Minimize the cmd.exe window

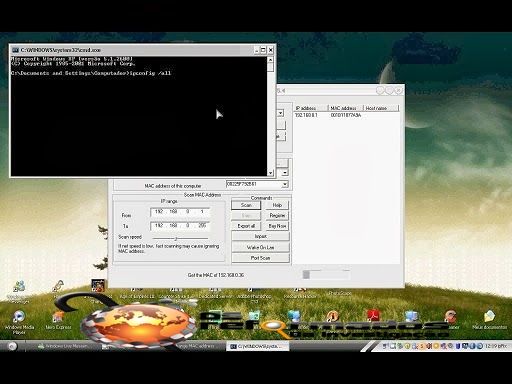tap(256, 50)
